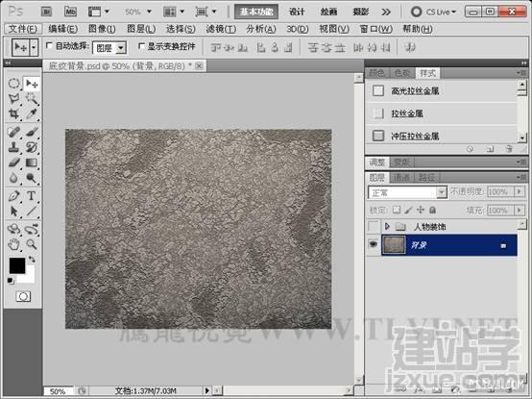Select the Zoom tool in toolbox
The height and width of the screenshot is (399, 532).
(x=32, y=244)
